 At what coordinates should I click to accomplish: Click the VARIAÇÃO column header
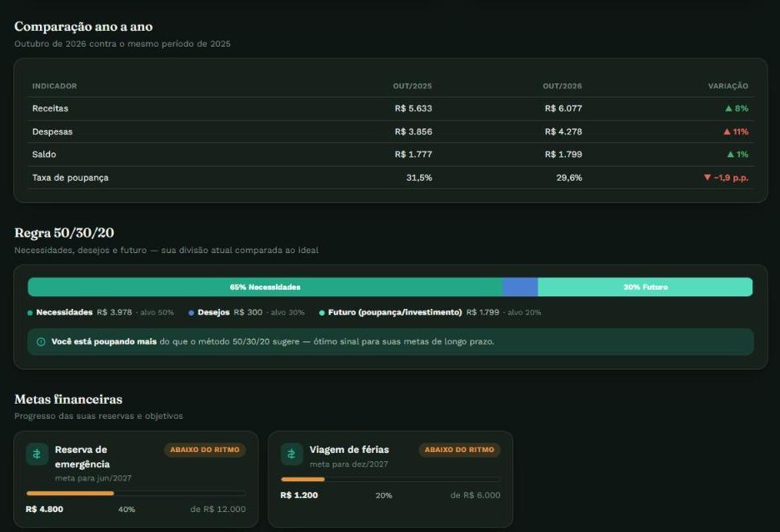click(728, 86)
